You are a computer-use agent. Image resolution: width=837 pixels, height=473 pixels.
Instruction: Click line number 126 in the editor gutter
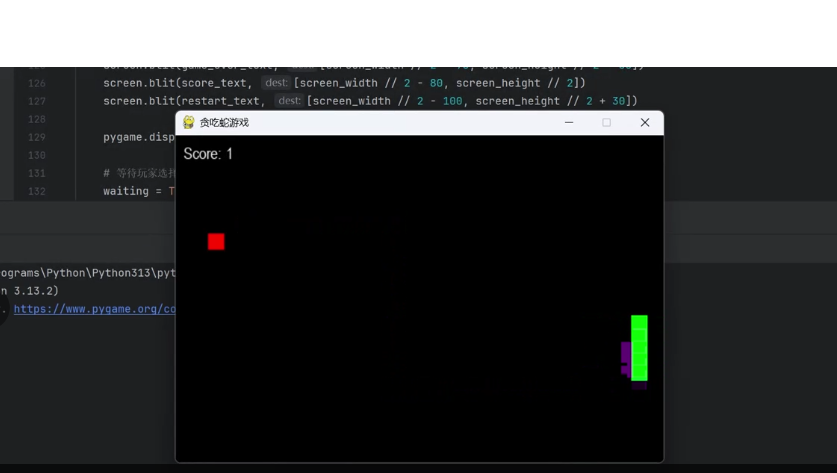click(x=36, y=83)
